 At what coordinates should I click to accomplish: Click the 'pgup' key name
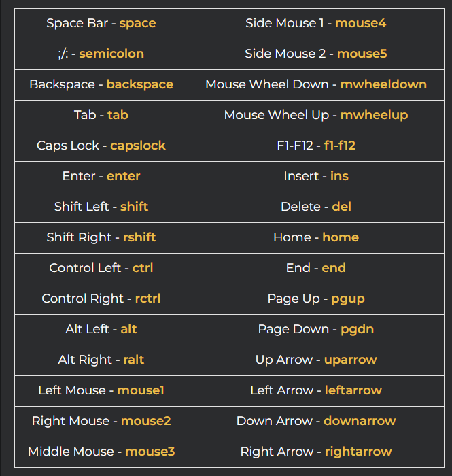348,299
